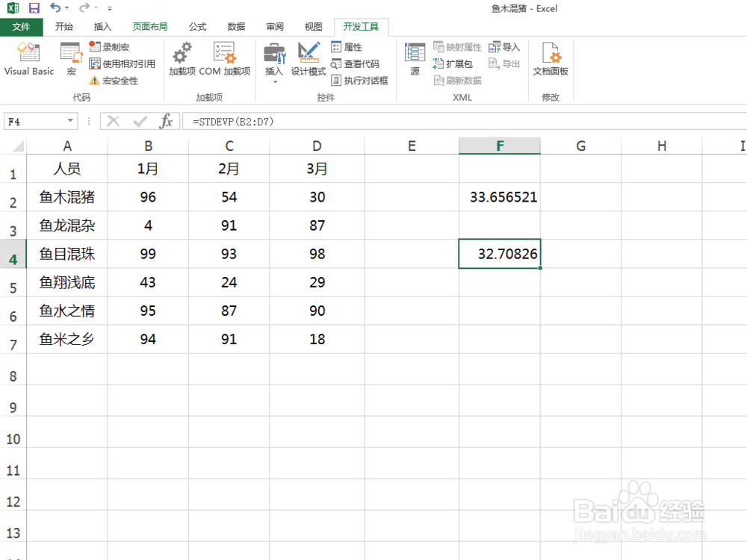Select cell D6 with value 90
Screen dimensions: 747x560
click(x=317, y=311)
